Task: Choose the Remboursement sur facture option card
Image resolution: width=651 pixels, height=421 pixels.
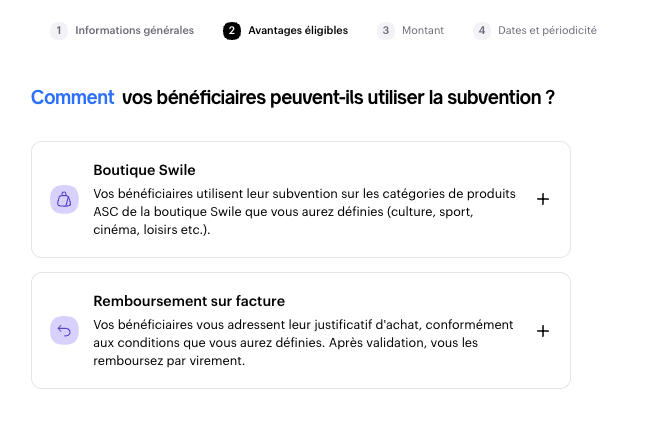Action: coord(301,330)
